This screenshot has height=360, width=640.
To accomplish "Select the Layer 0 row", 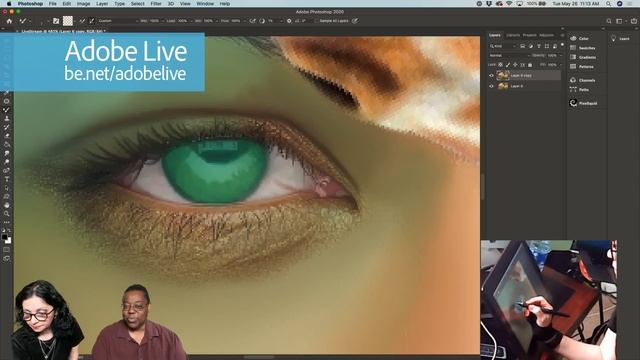I will [524, 86].
